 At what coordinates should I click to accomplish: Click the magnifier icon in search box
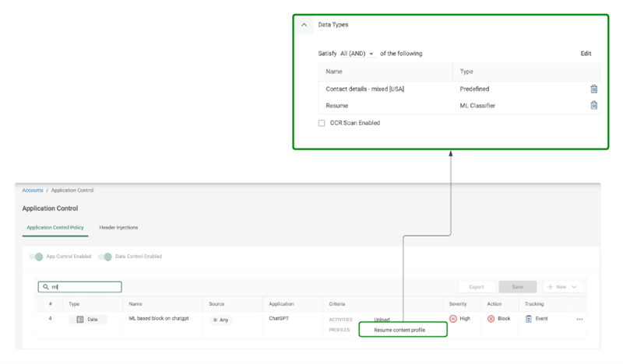click(46, 286)
